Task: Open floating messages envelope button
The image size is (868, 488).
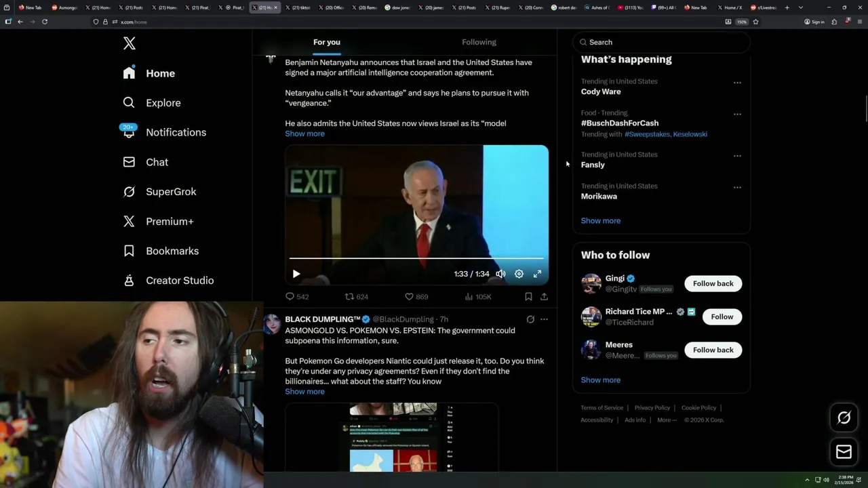Action: click(x=844, y=452)
